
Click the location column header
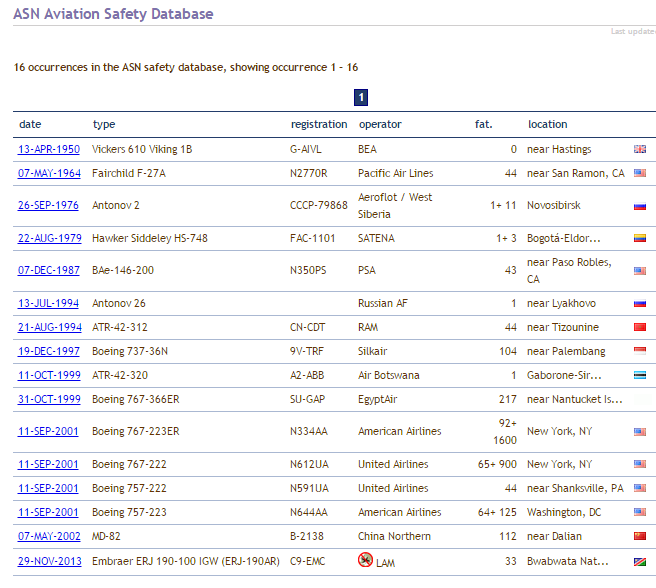(x=547, y=124)
